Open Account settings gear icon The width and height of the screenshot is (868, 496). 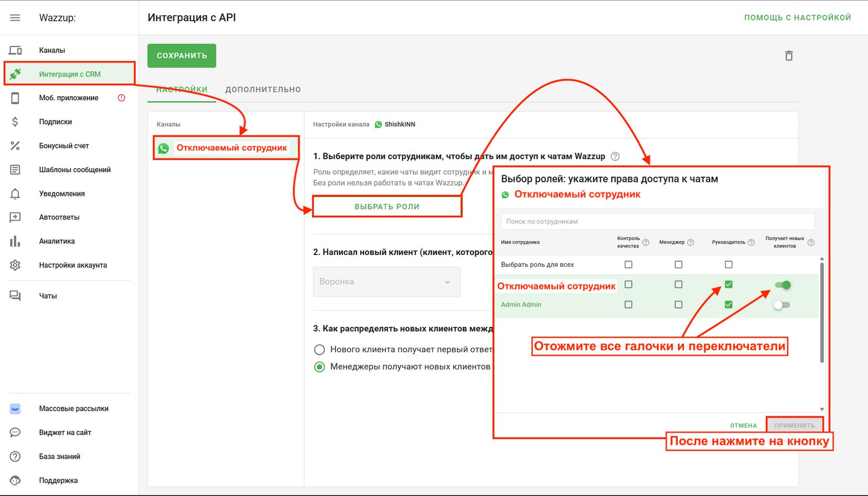click(15, 265)
